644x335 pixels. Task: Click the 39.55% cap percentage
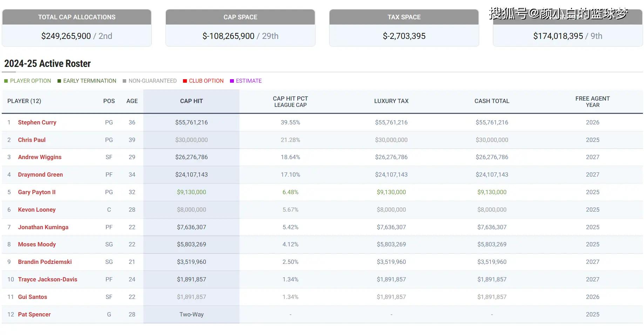point(290,122)
